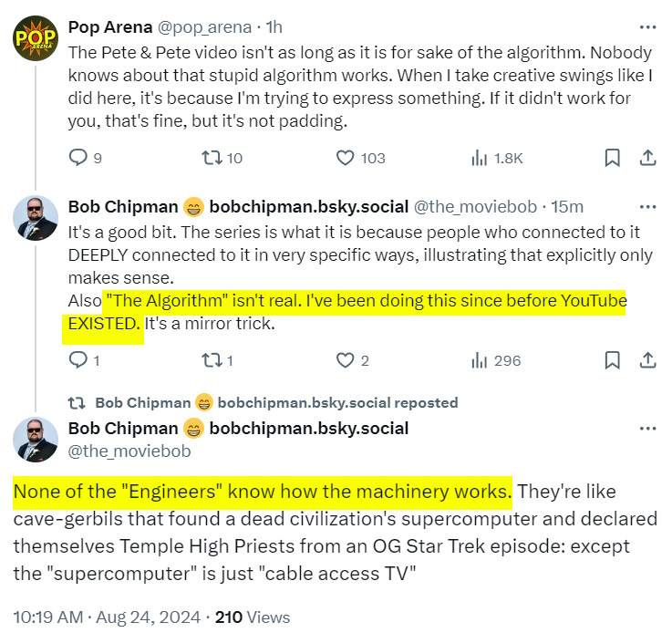
Task: Click Bob Chipman's avatar on the reposted tweet
Action: (36, 439)
